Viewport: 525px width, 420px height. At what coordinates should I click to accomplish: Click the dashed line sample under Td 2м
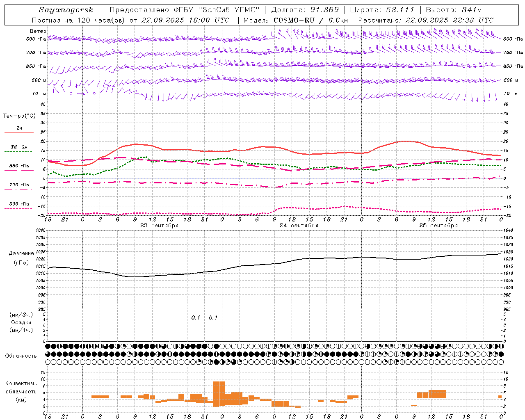click(18, 152)
